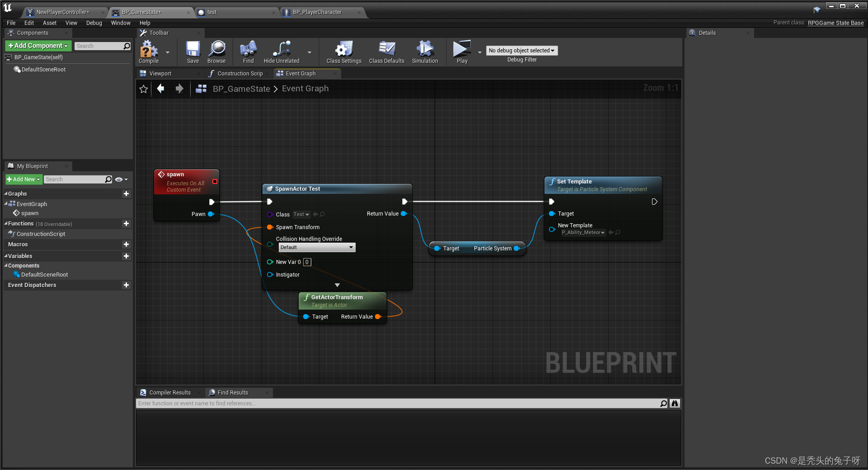Compile the Blueprint
Screen dimensions: 868x470
tap(148, 51)
